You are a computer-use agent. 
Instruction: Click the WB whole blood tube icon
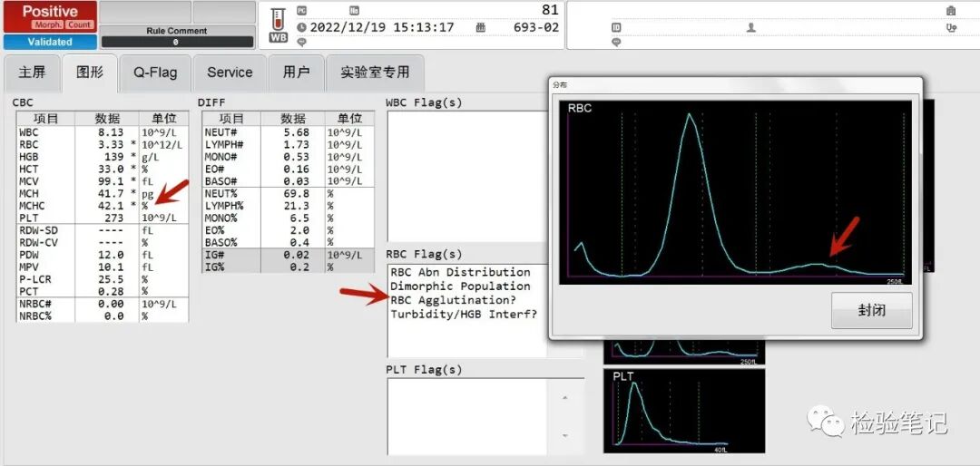(279, 25)
